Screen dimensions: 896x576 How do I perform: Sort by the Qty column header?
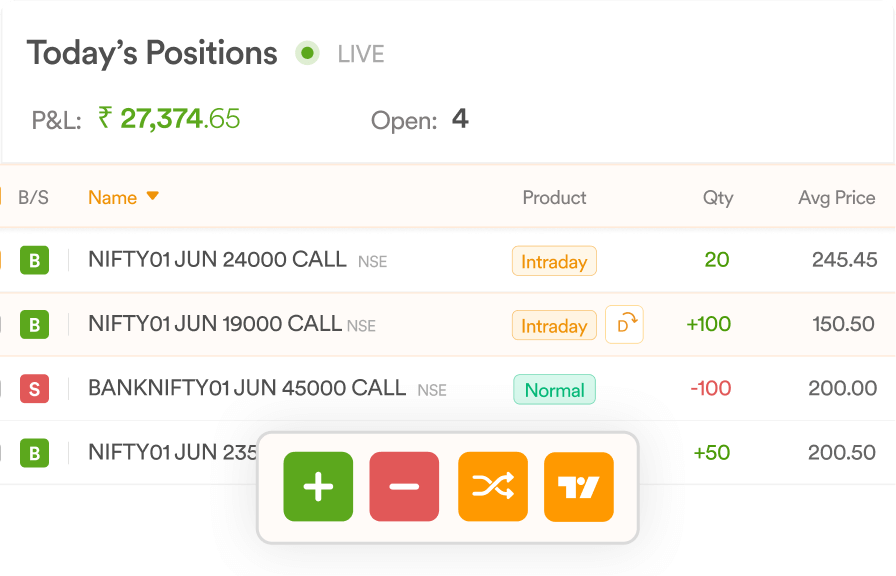[718, 198]
